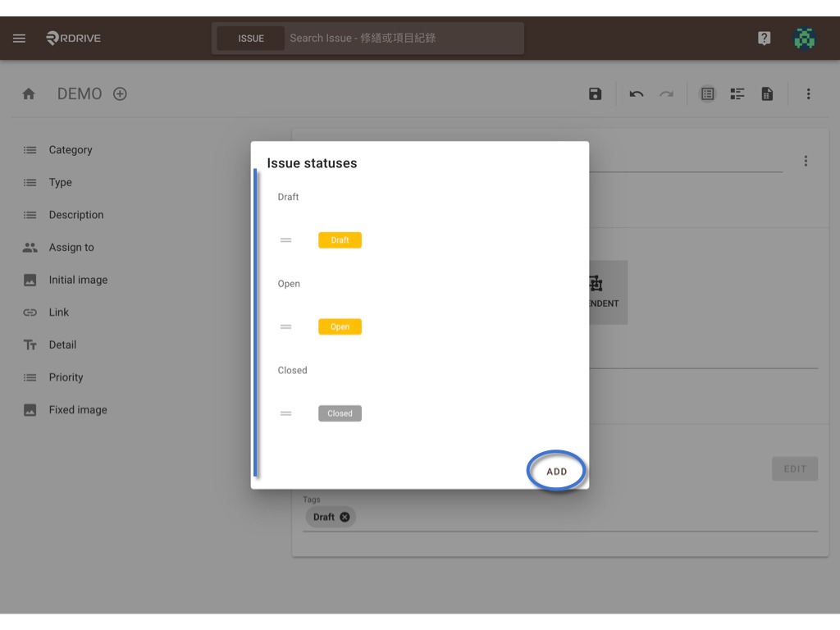Remove the Draft tag chip

[345, 517]
